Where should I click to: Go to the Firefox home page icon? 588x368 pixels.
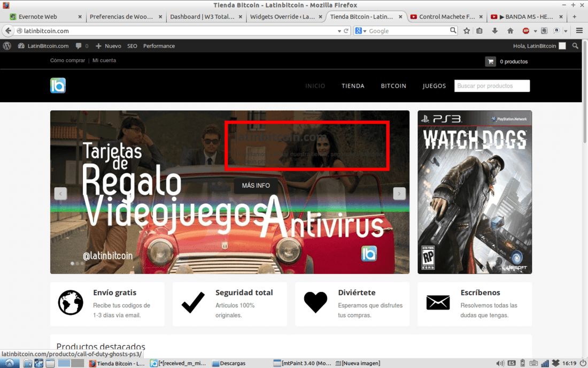tap(510, 31)
